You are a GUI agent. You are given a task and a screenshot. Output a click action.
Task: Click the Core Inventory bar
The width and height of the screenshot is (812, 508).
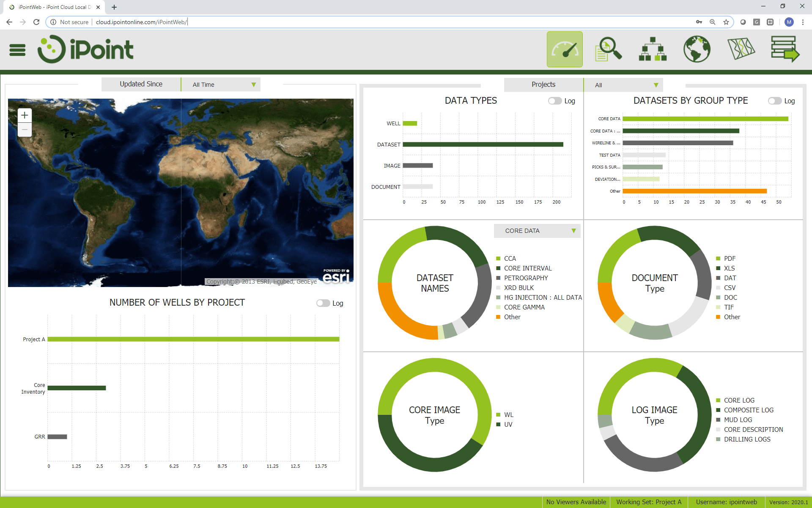[77, 388]
